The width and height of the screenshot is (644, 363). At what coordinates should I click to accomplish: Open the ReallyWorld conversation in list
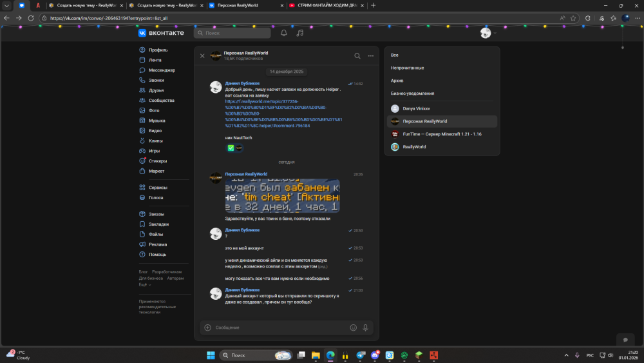tap(442, 147)
